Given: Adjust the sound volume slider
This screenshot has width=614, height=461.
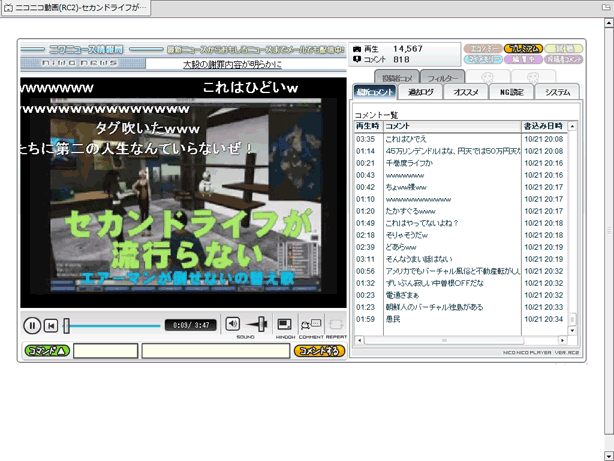Looking at the screenshot, I should (262, 324).
